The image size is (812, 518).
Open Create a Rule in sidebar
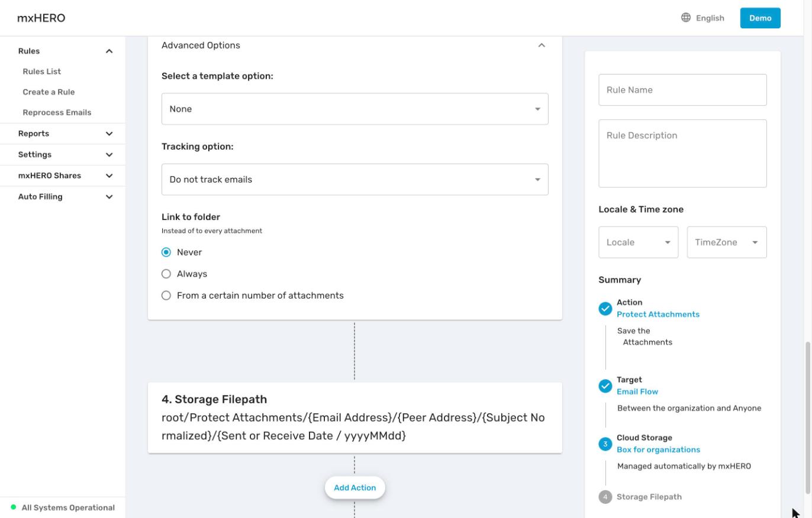[x=49, y=92]
